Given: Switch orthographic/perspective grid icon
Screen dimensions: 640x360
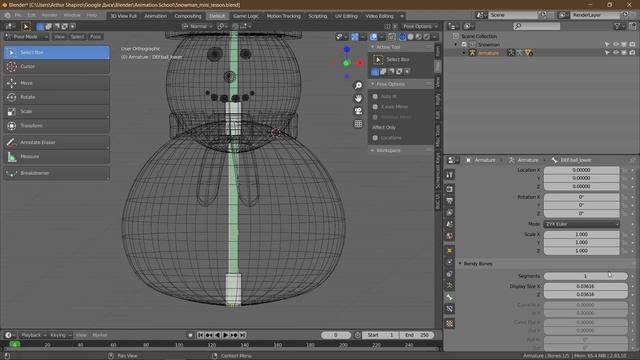Looking at the screenshot, I should tap(358, 124).
